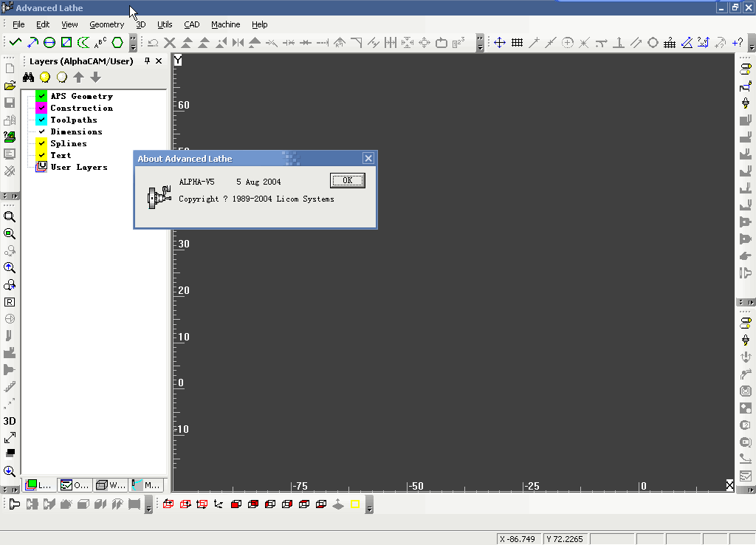Click the Copyright 1989-2004 Licom Systems text
This screenshot has height=545, width=756.
tap(256, 199)
